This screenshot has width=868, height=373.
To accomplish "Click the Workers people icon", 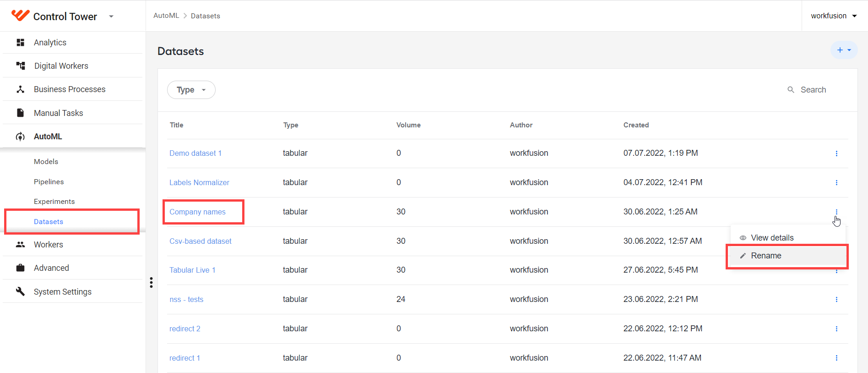I will [20, 245].
